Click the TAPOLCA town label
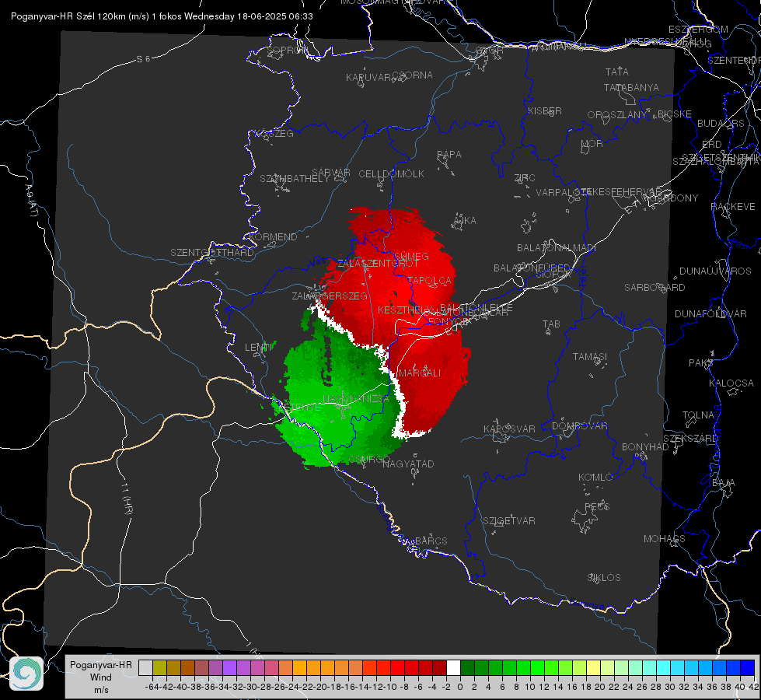The width and height of the screenshot is (761, 700). 430,280
